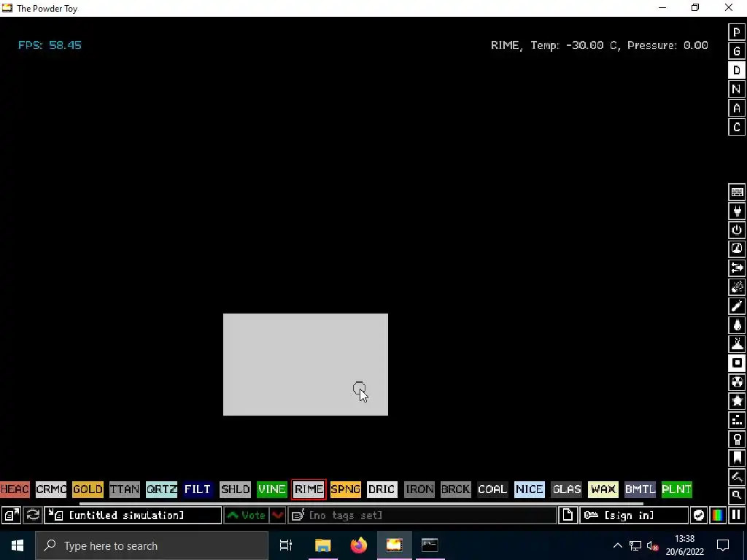Select the BRCK element

pos(456,489)
